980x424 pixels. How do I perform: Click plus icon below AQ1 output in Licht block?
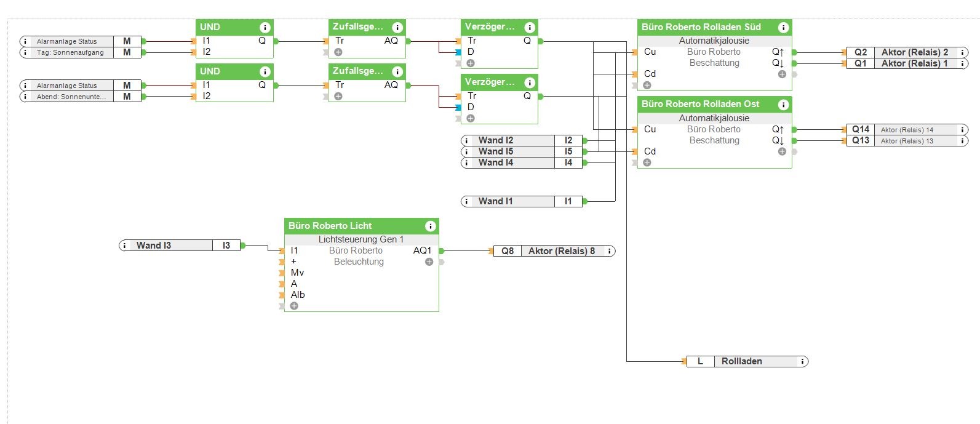(429, 262)
